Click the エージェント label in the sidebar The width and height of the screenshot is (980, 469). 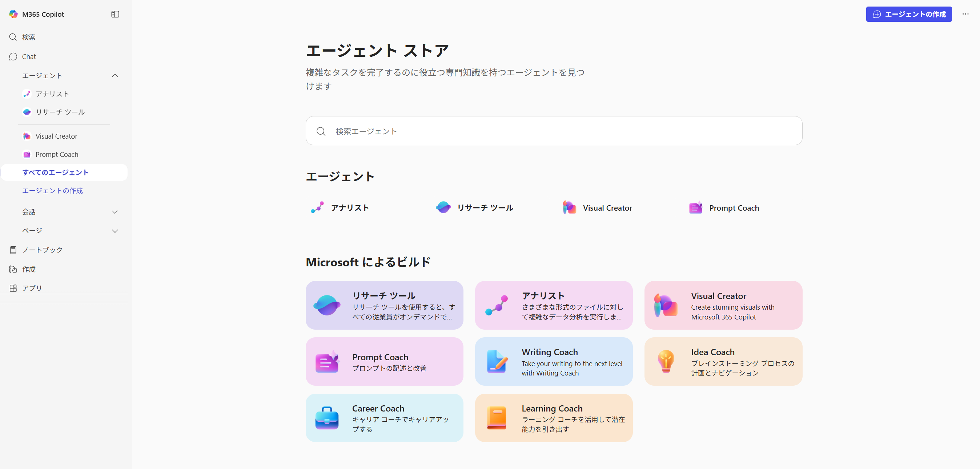point(42,75)
